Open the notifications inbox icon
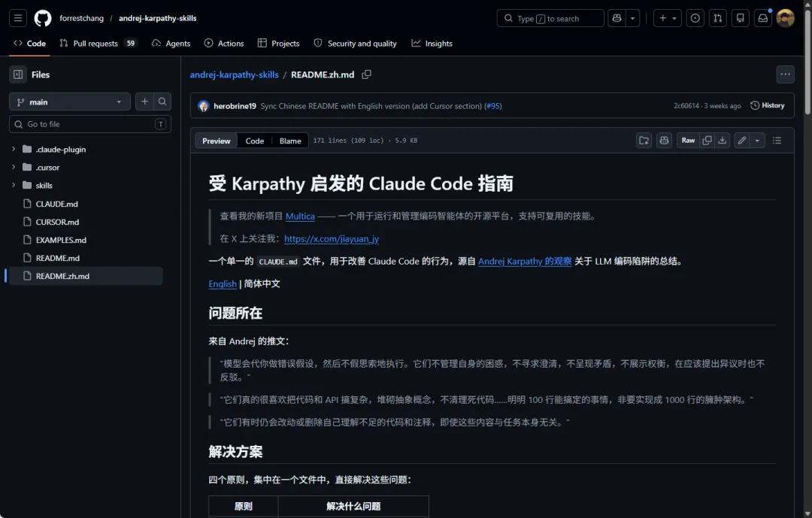This screenshot has height=518, width=812. [x=763, y=18]
